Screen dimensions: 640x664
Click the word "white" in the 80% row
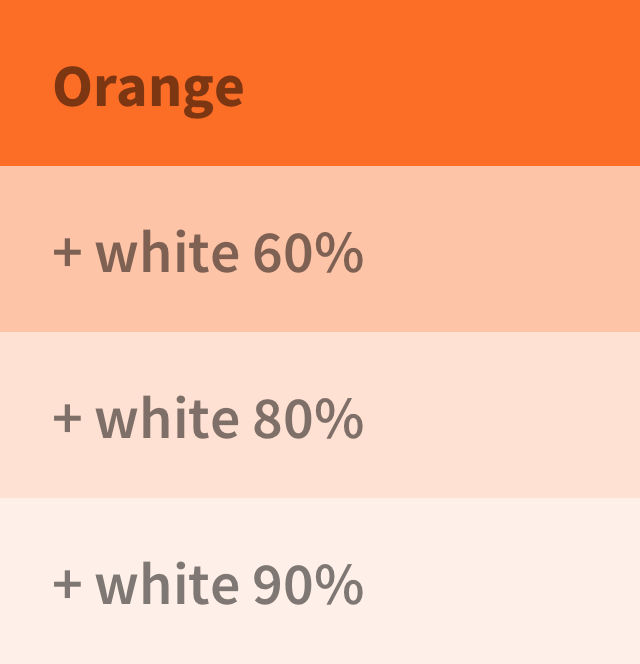pyautogui.click(x=167, y=419)
